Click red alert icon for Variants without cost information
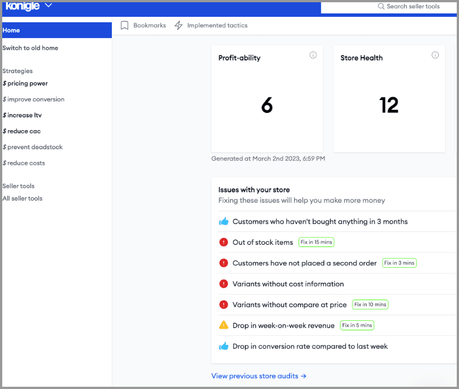 (x=223, y=284)
